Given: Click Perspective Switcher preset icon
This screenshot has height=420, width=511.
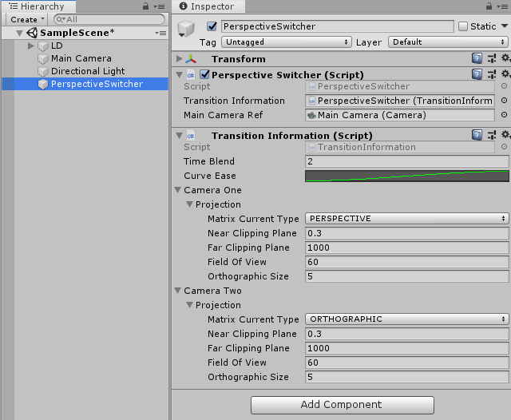Looking at the screenshot, I should pyautogui.click(x=492, y=74).
